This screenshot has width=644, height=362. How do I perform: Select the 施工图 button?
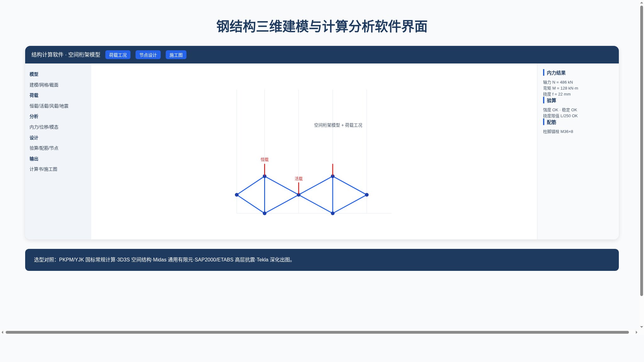pos(176,55)
